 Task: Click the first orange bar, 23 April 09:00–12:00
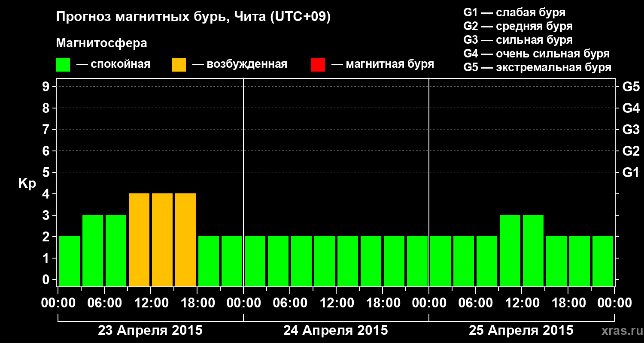click(139, 240)
